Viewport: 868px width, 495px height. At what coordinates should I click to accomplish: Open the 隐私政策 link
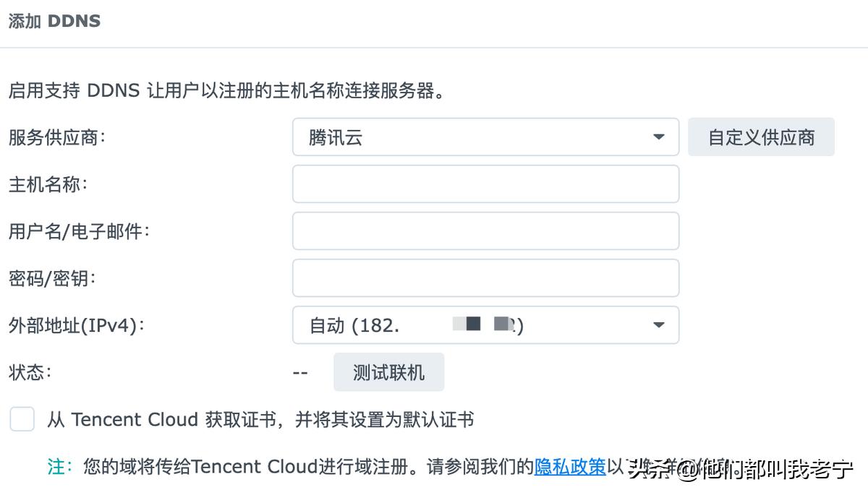pos(569,467)
